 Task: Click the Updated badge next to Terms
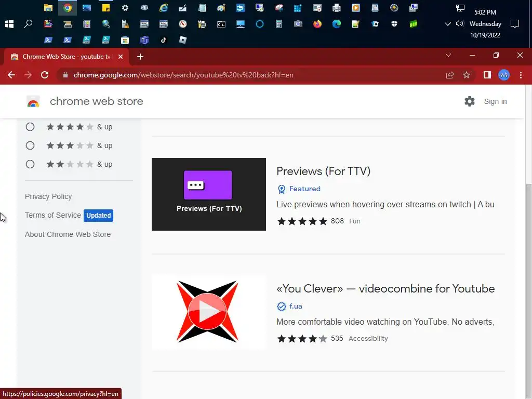tap(98, 216)
